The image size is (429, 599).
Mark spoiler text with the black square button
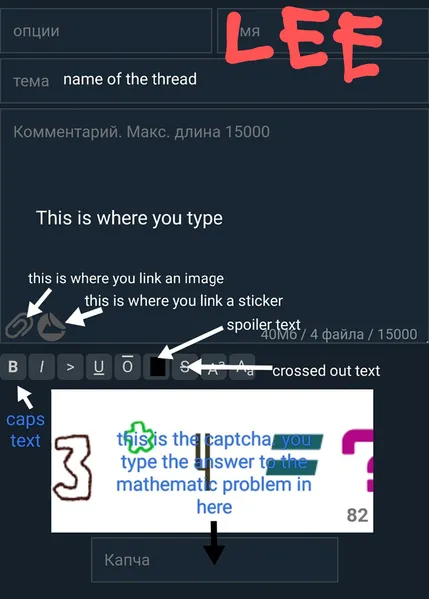click(x=157, y=367)
